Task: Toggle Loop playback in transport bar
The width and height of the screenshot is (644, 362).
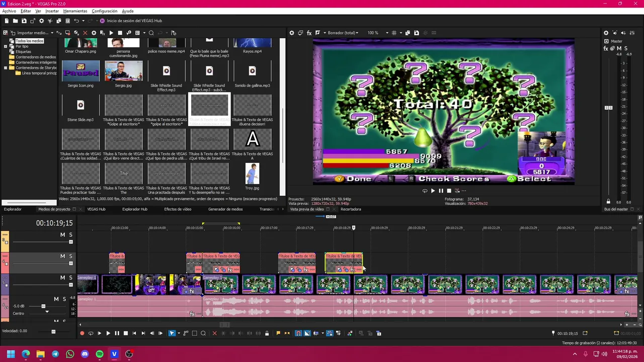Action: pos(91,333)
